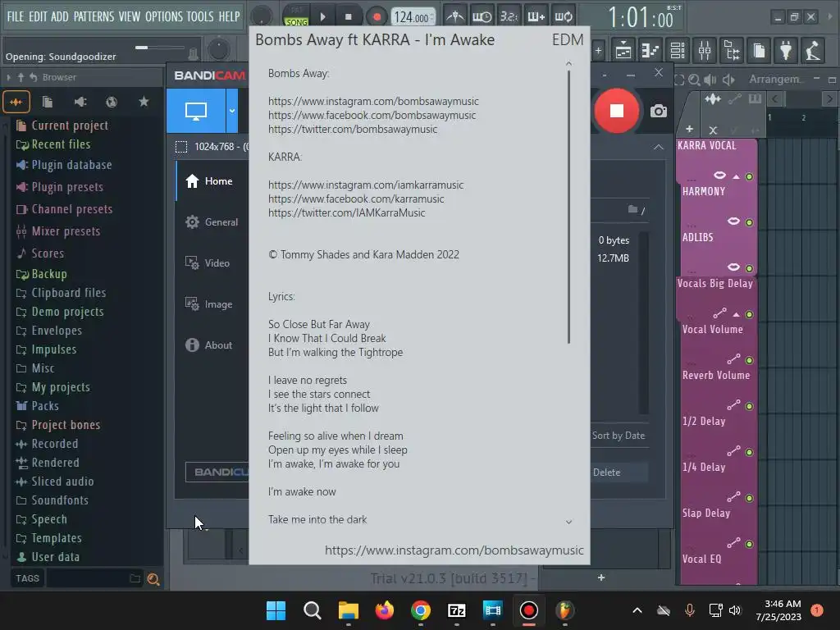Select the browser globe tab icon
The width and height of the screenshot is (840, 630).
click(112, 102)
